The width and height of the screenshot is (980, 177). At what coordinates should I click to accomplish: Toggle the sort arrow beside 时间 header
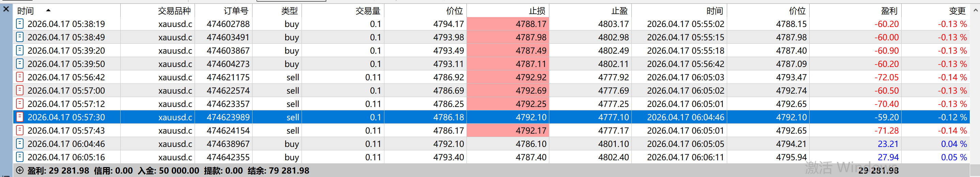pyautogui.click(x=48, y=10)
